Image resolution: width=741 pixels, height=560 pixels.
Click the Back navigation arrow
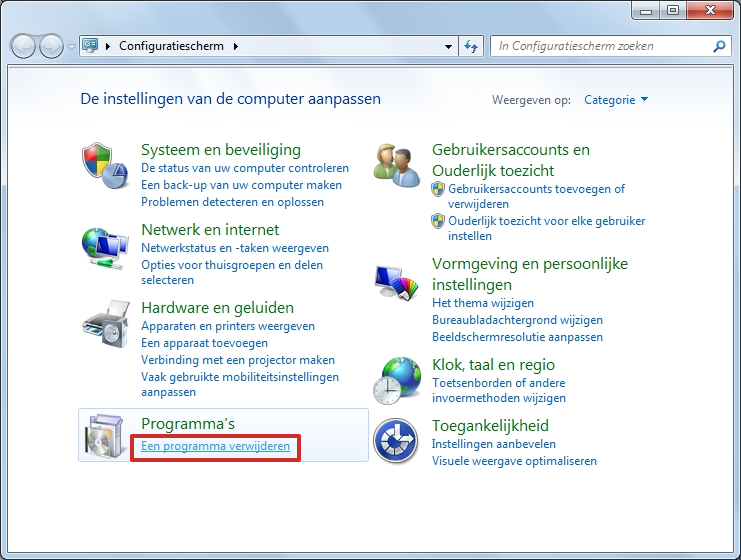[23, 46]
